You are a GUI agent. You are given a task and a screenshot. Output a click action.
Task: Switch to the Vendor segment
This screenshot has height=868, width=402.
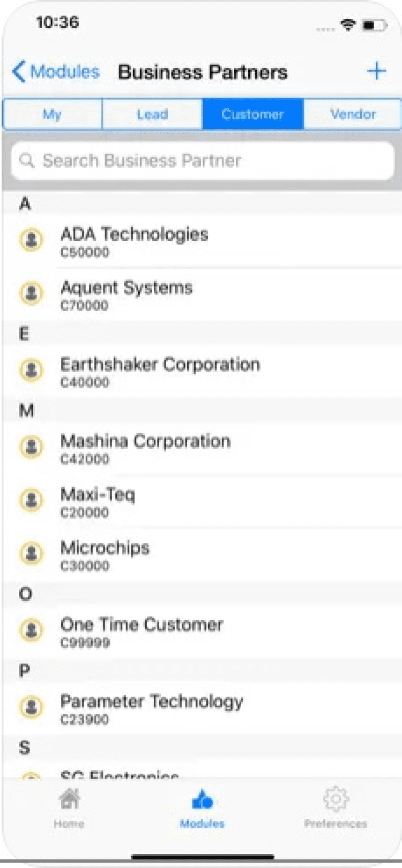[x=353, y=114]
